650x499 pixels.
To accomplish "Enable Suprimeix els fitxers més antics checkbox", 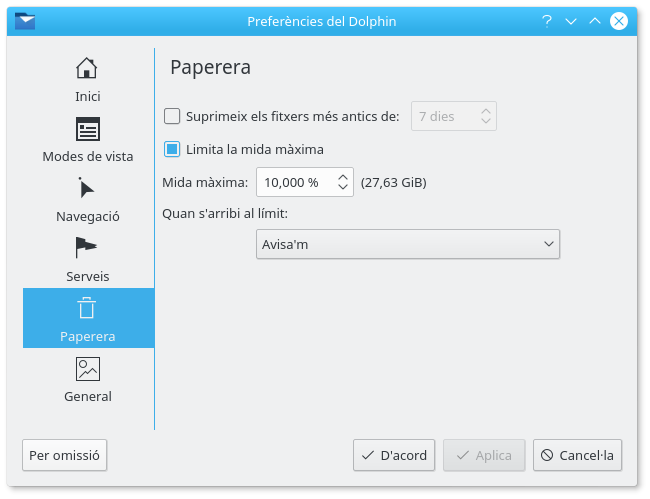I will [x=172, y=116].
